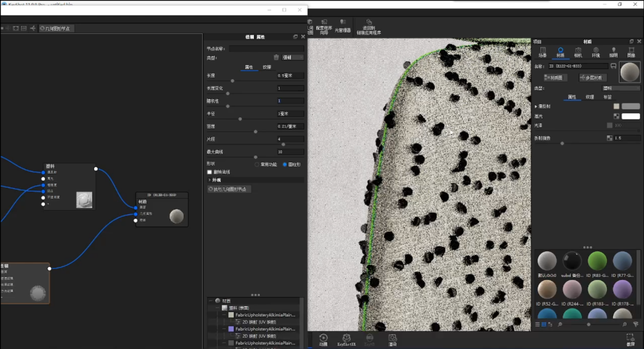The image size is (644, 349).
Task: Click the 材质图 material graph button
Action: [555, 78]
